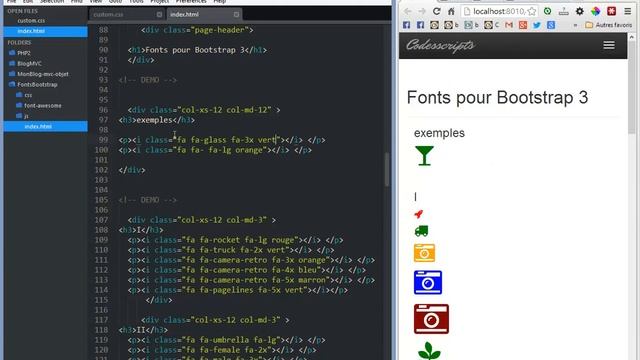Open the browser home page
This screenshot has width=640, height=360.
point(451,11)
